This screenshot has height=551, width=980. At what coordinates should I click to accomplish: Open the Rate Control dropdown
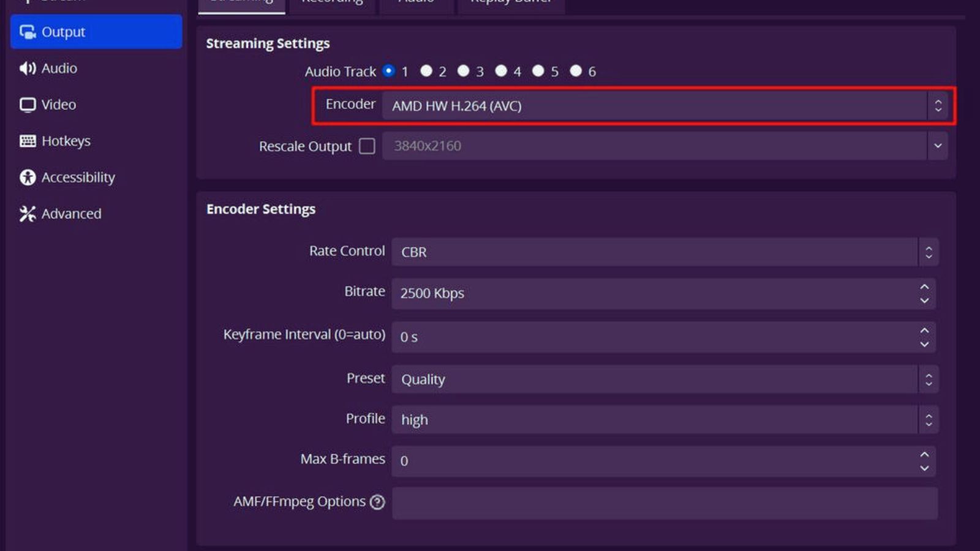[x=665, y=252]
